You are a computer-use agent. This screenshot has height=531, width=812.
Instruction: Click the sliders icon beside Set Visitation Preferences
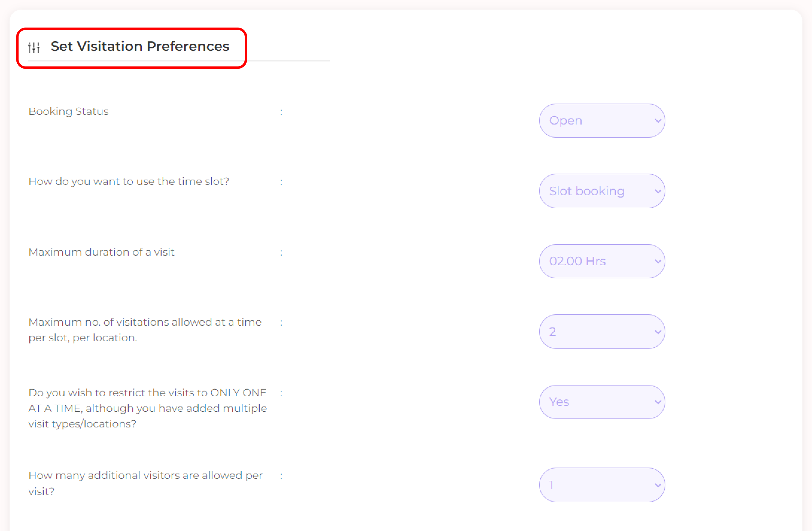point(34,47)
